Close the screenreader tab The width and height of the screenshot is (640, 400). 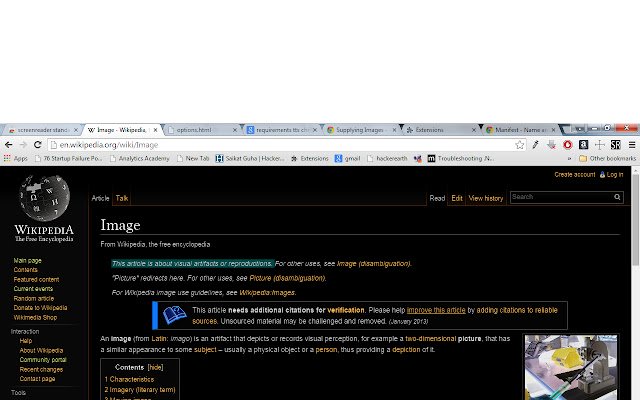pos(76,130)
